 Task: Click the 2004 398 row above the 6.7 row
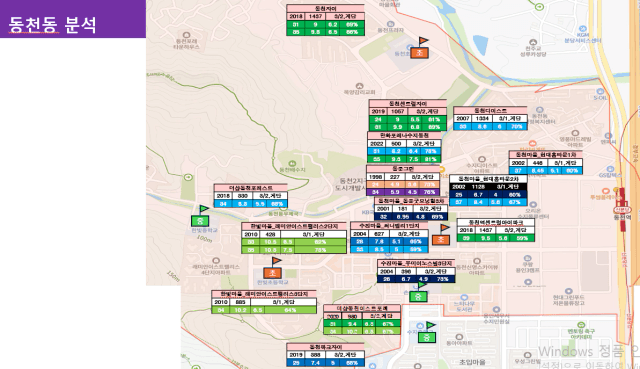416,271
